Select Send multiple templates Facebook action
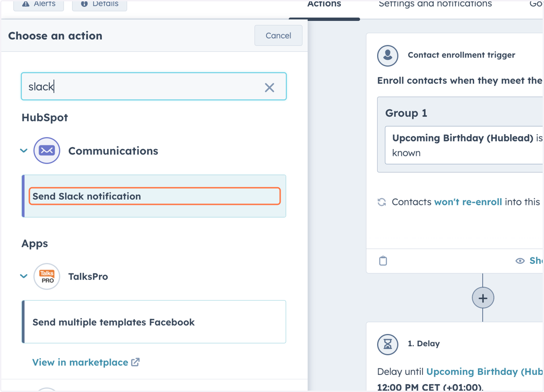544x392 pixels. tap(154, 322)
